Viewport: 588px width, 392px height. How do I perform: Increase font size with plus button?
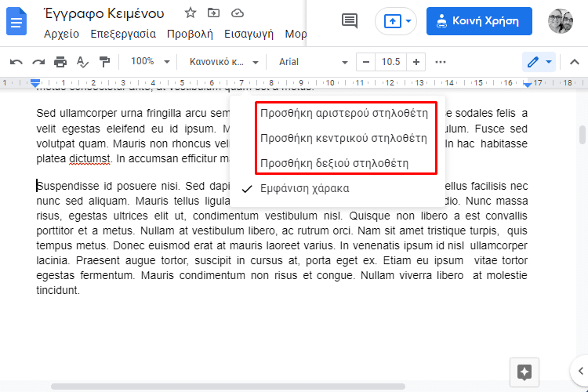[416, 62]
